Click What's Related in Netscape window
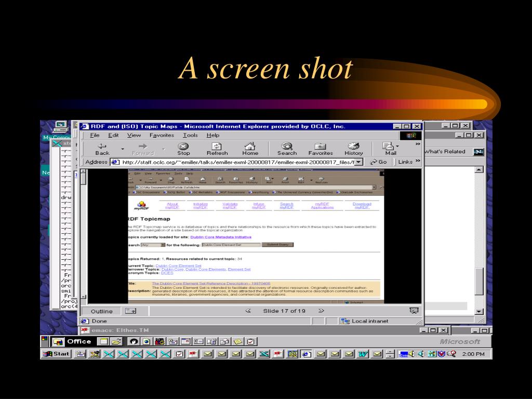The width and height of the screenshot is (532, 399). pyautogui.click(x=445, y=151)
